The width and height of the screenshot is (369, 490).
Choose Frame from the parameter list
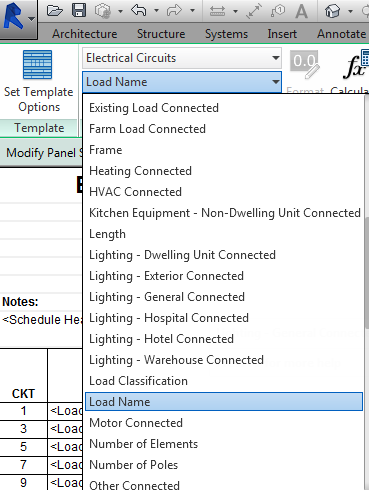click(224, 150)
